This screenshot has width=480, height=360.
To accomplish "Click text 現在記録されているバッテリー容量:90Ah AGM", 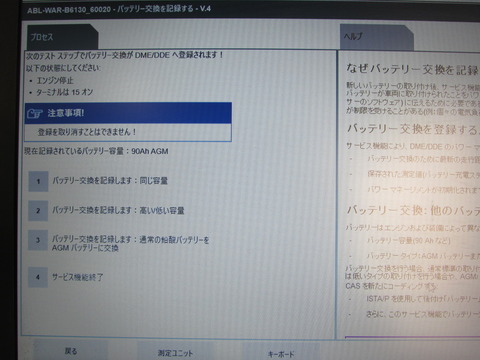I will (96, 151).
